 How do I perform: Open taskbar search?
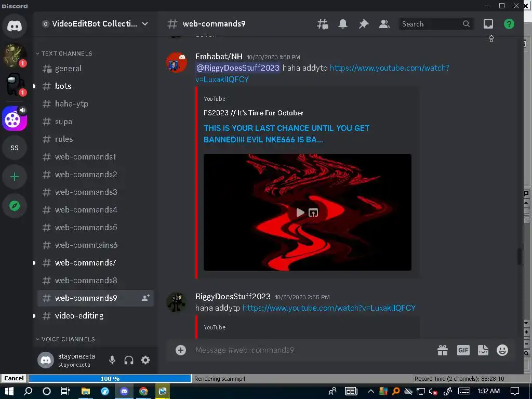tap(28, 391)
